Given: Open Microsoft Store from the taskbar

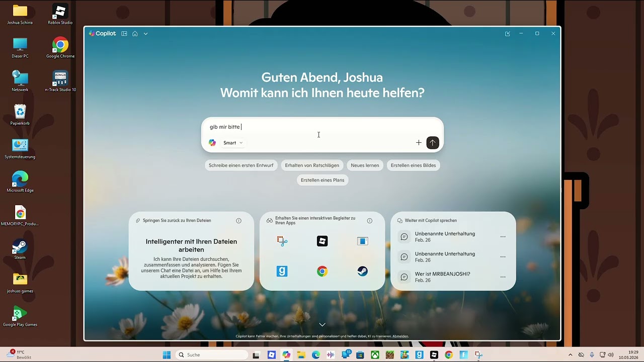Looking at the screenshot, I should 360,355.
